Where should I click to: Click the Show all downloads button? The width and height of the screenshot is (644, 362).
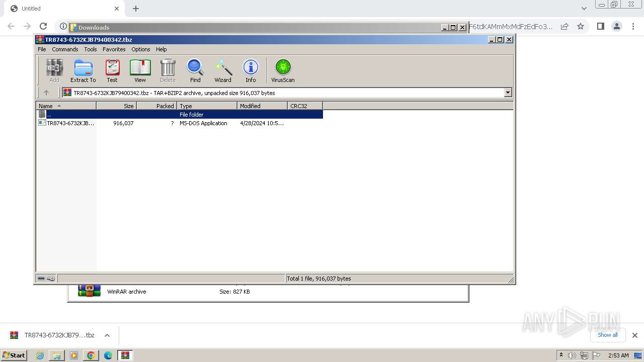click(607, 335)
